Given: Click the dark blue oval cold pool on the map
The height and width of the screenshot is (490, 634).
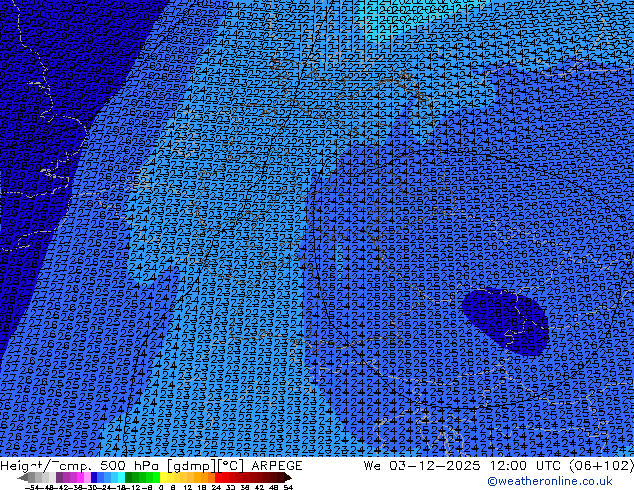Looking at the screenshot, I should click(505, 321).
